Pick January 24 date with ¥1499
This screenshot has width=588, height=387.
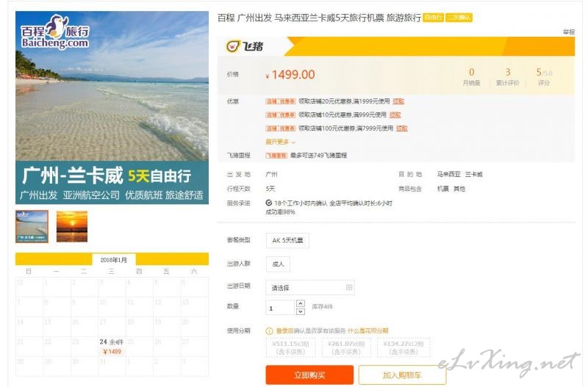pos(112,347)
